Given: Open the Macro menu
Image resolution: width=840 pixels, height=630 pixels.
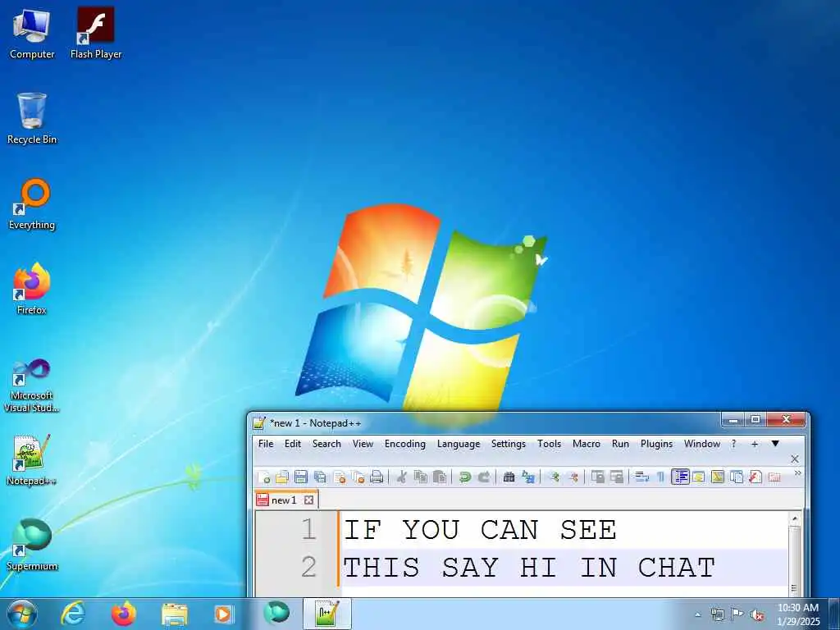Looking at the screenshot, I should tap(586, 444).
